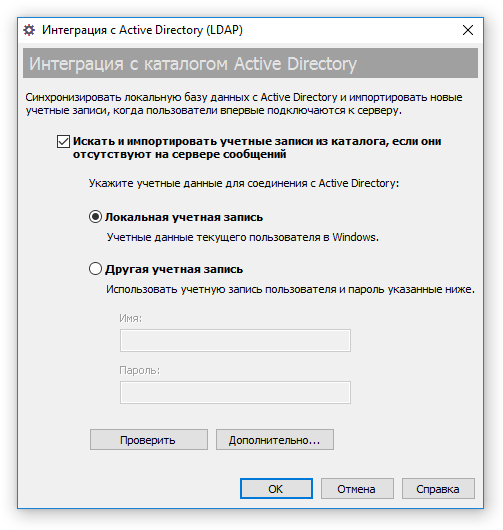Click the gear icon in the title bar
Image resolution: width=503 pixels, height=530 pixels.
29,30
